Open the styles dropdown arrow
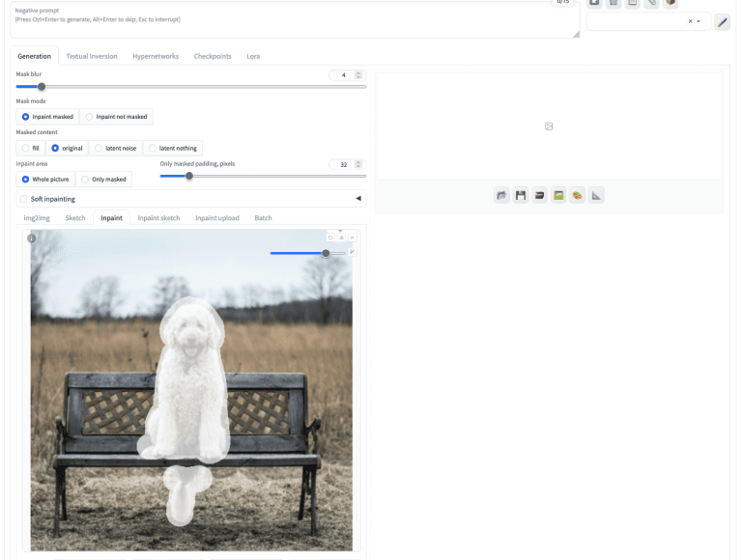 699,21
